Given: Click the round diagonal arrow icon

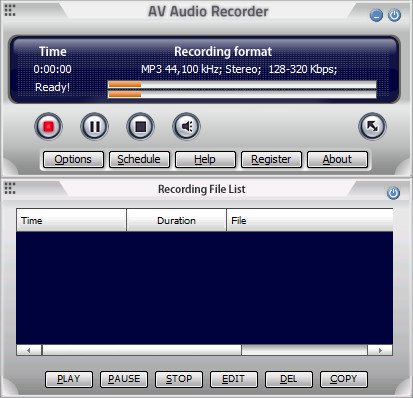Looking at the screenshot, I should point(372,126).
